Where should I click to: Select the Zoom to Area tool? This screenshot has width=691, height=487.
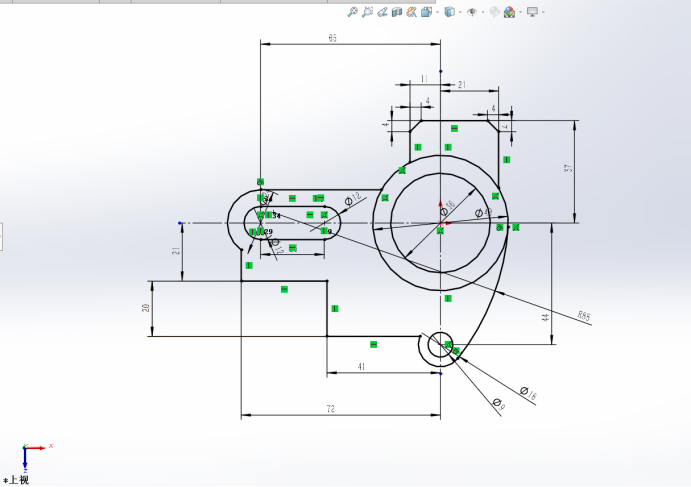point(367,12)
